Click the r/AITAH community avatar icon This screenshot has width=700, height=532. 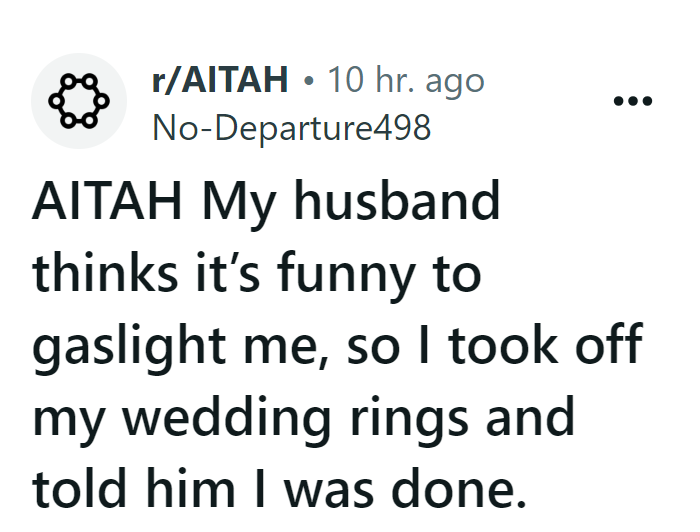pyautogui.click(x=78, y=101)
